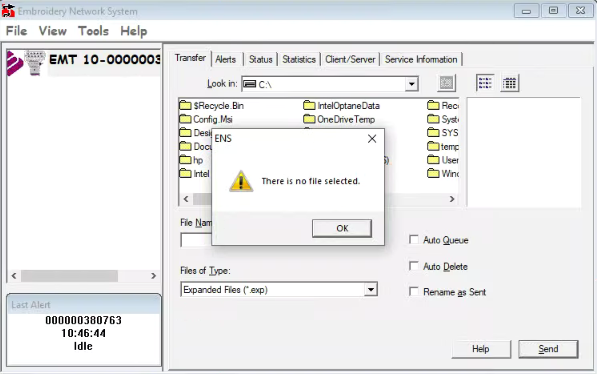Select the Transfer tab

pos(190,58)
